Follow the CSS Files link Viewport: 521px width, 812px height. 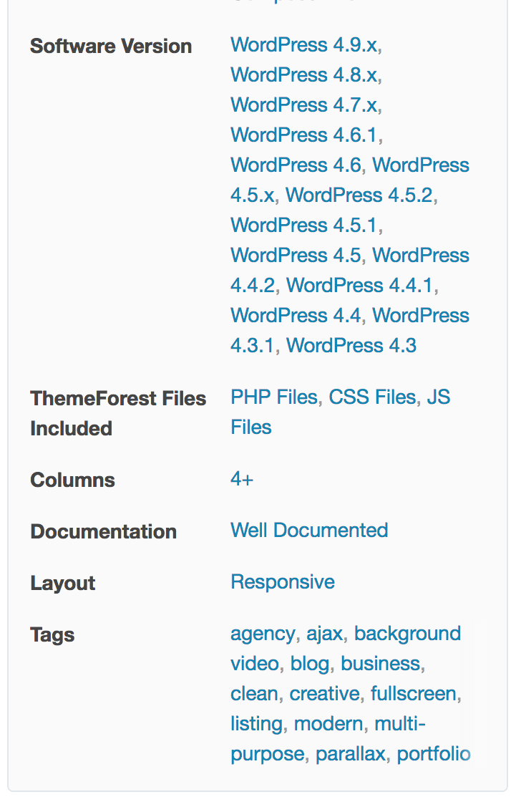click(373, 397)
